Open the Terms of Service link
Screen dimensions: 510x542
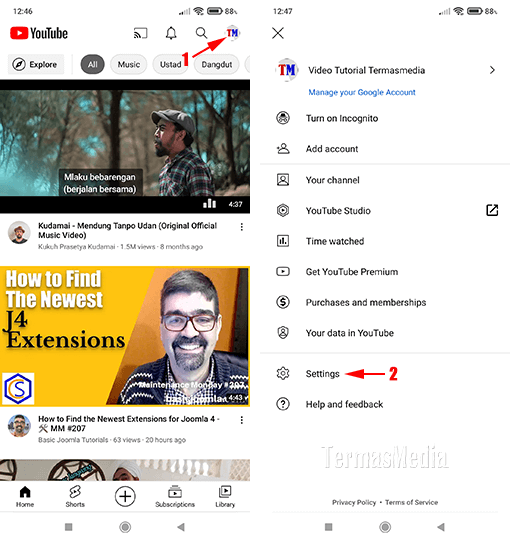tap(411, 502)
